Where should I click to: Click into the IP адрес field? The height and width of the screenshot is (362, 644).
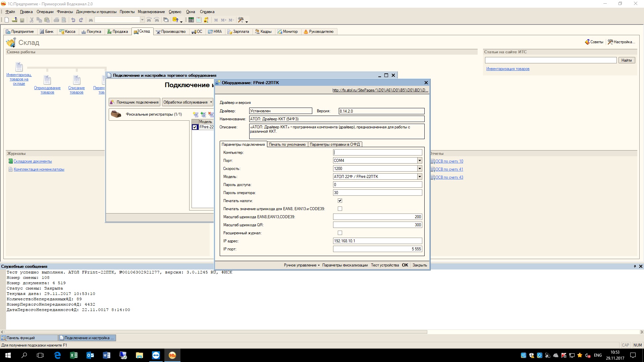click(377, 241)
